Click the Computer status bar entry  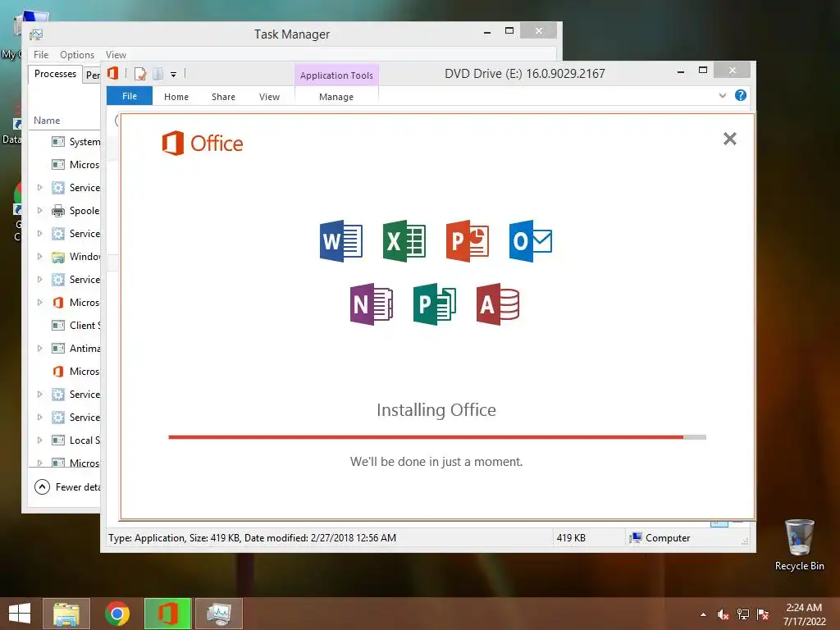coord(660,538)
